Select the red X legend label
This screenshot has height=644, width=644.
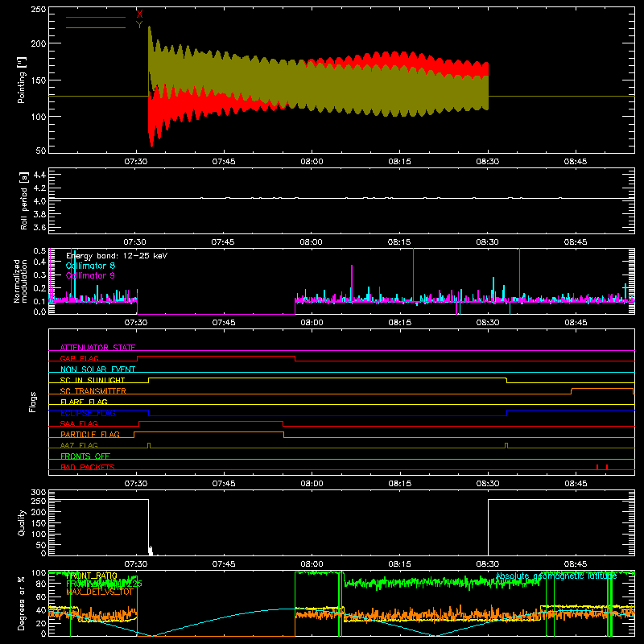(139, 14)
